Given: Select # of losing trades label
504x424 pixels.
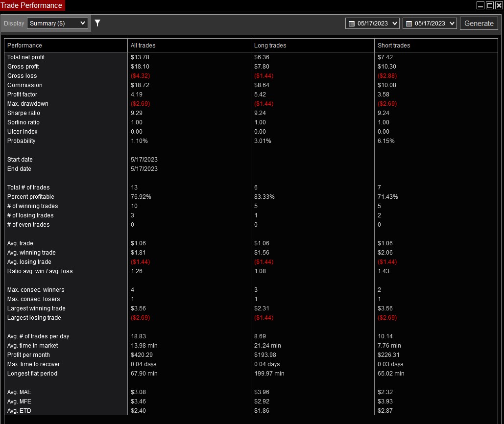Looking at the screenshot, I should pos(30,215).
